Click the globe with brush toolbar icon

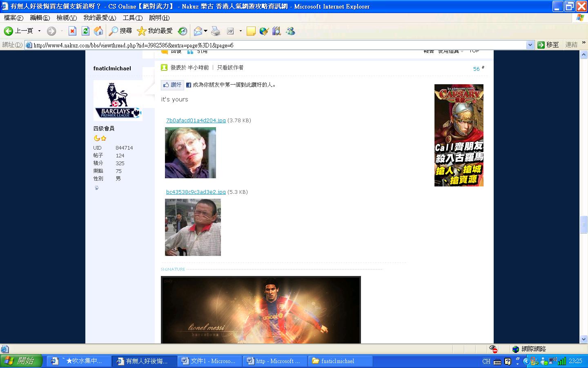tap(264, 31)
